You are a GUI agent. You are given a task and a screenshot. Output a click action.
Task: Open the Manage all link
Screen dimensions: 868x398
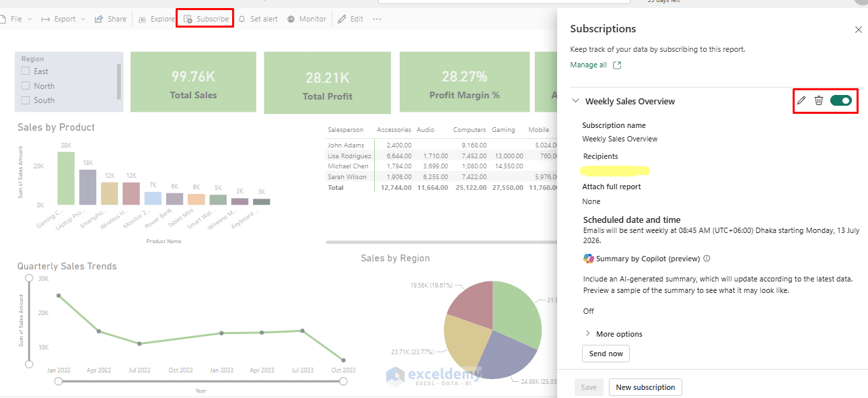tap(595, 65)
